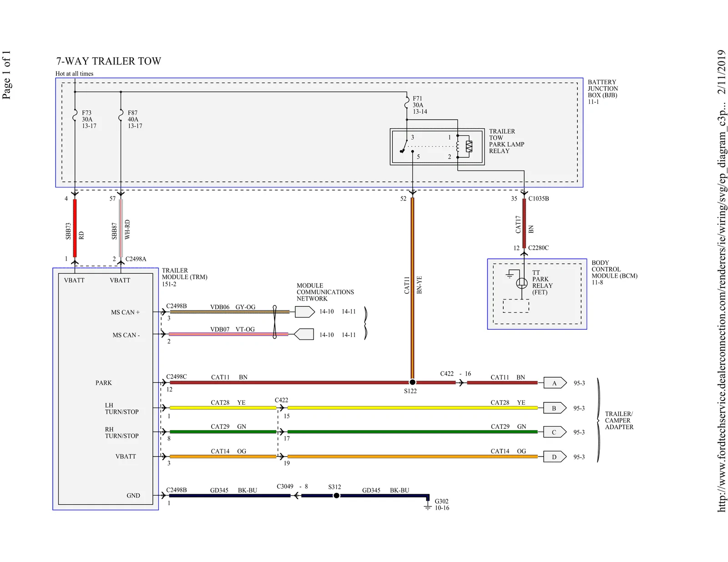Click the 'CAT17' wire label
Screen dimensions: 728x562
coord(518,225)
